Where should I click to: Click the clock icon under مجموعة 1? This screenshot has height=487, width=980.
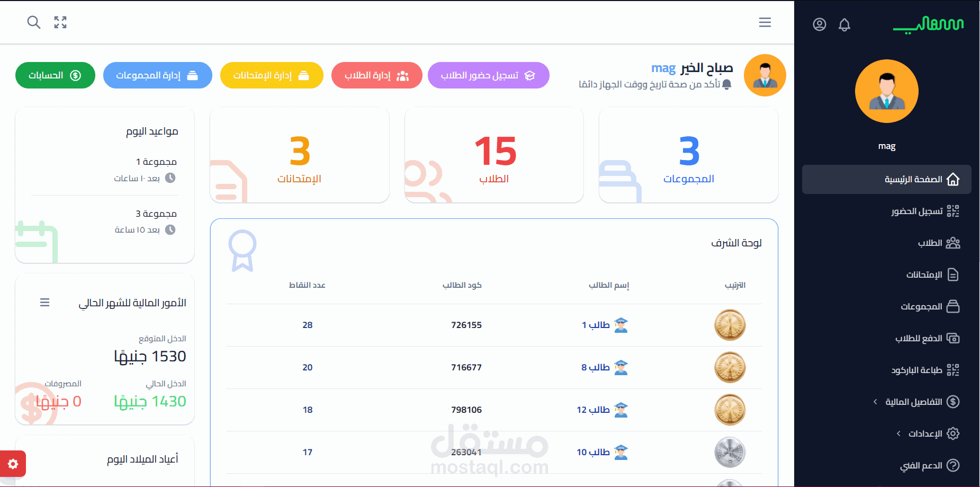[170, 178]
